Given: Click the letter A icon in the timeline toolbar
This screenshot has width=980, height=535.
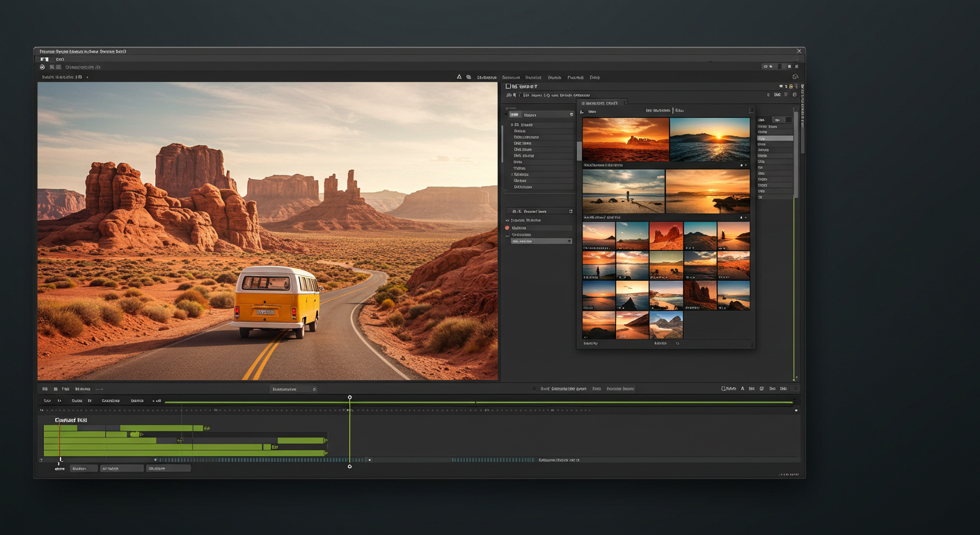Looking at the screenshot, I should [x=743, y=389].
